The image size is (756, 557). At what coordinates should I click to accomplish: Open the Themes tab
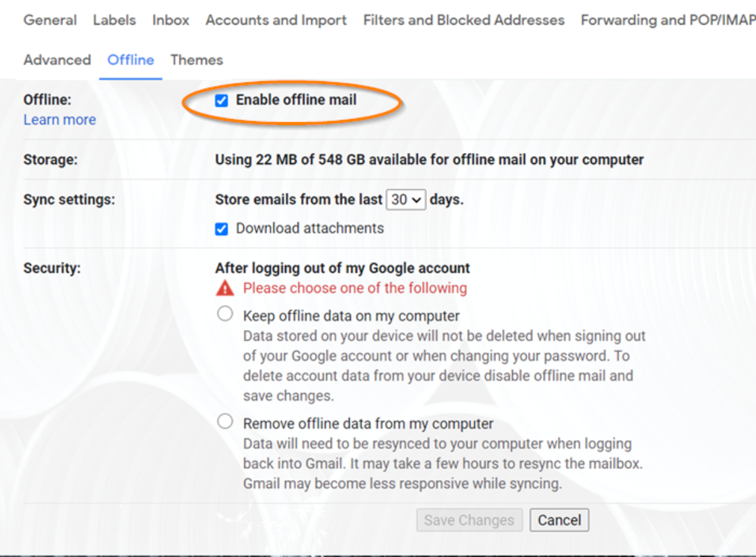click(x=197, y=60)
